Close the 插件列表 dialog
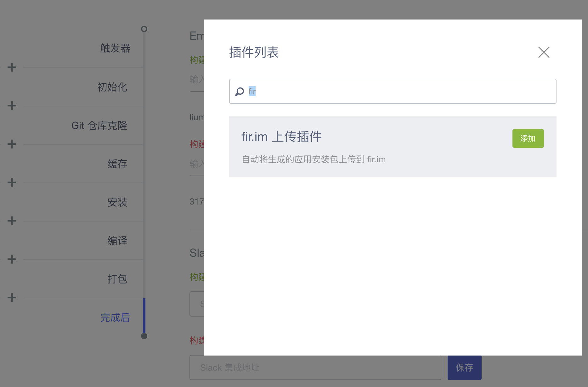This screenshot has height=387, width=588. (x=544, y=52)
